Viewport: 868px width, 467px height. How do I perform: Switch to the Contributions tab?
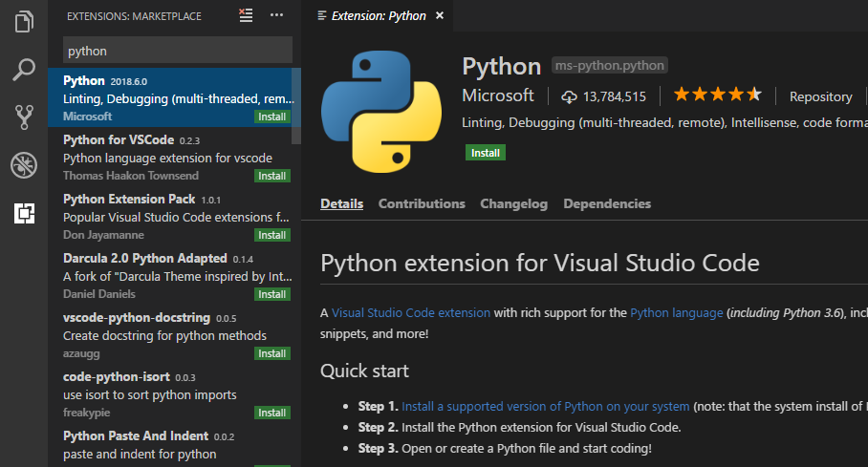click(x=422, y=203)
